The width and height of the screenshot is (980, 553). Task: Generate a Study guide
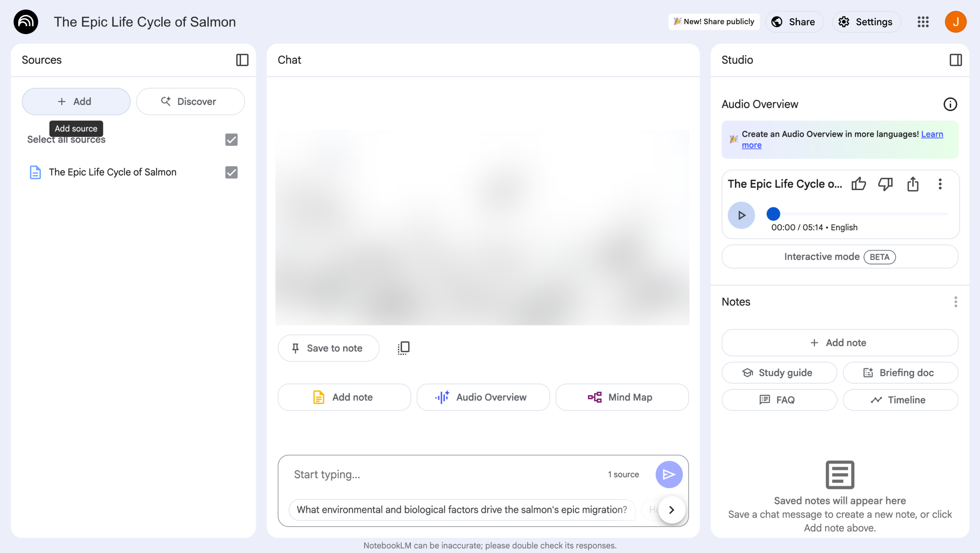(x=779, y=372)
